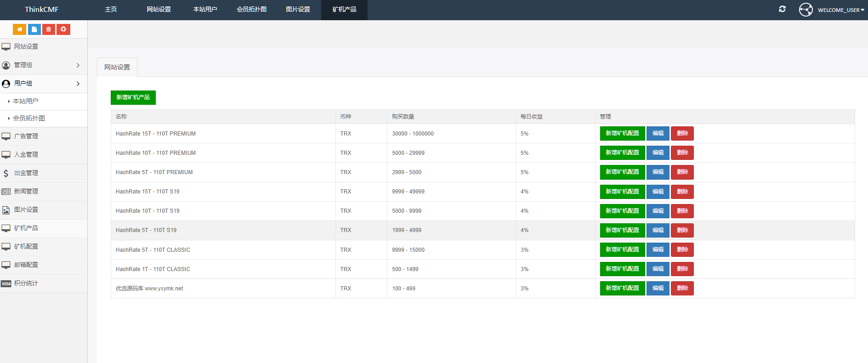This screenshot has height=363, width=868.
Task: Delete the HashRate 1T - 110T CLASSIC row
Action: [682, 269]
